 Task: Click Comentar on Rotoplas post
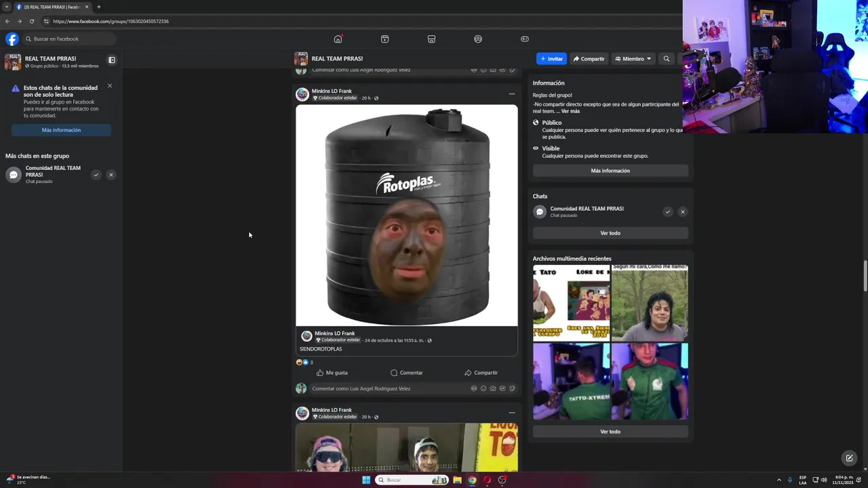407,373
